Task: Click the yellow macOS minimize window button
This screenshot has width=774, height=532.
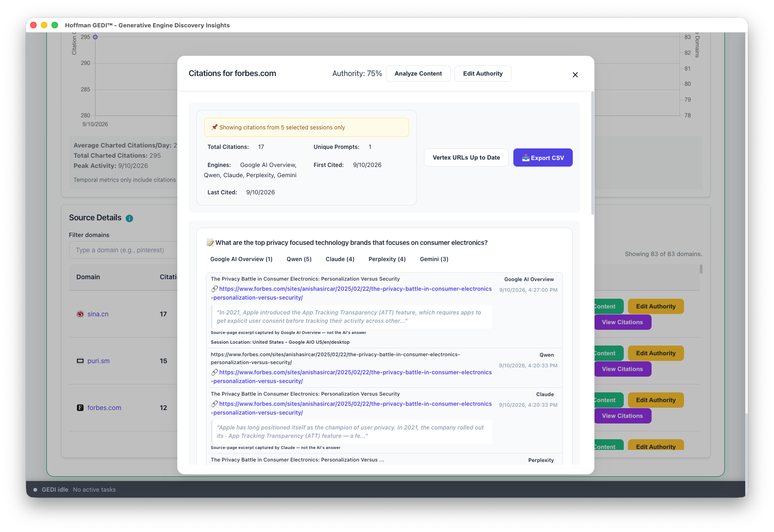Action: 44,25
